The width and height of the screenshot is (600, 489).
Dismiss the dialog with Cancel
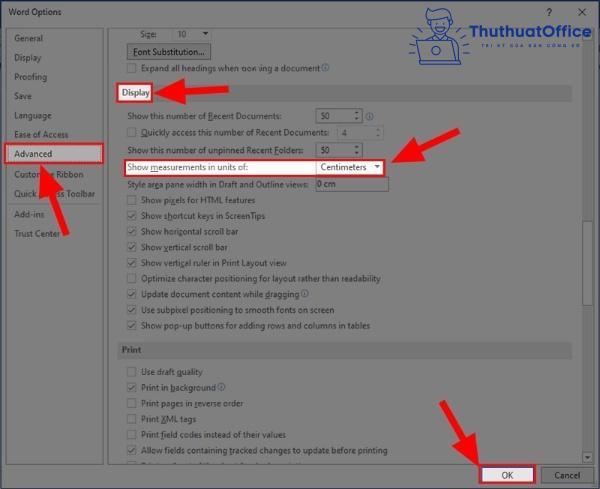pos(567,475)
